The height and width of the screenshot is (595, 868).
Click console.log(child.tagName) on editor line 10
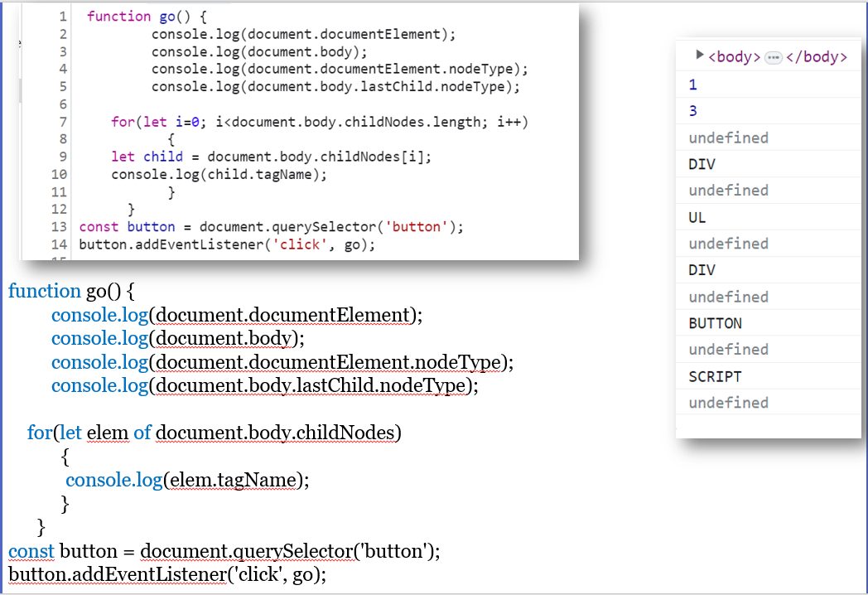click(x=219, y=174)
